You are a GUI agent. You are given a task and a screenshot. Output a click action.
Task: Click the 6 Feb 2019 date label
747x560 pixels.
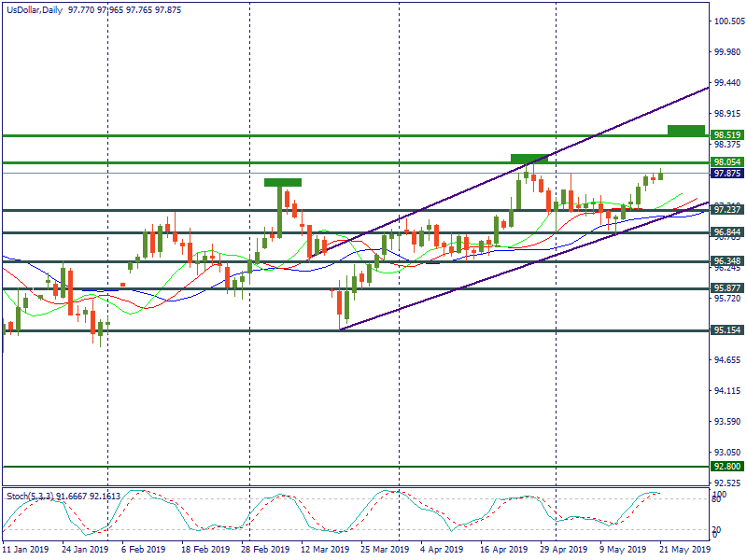click(x=144, y=551)
